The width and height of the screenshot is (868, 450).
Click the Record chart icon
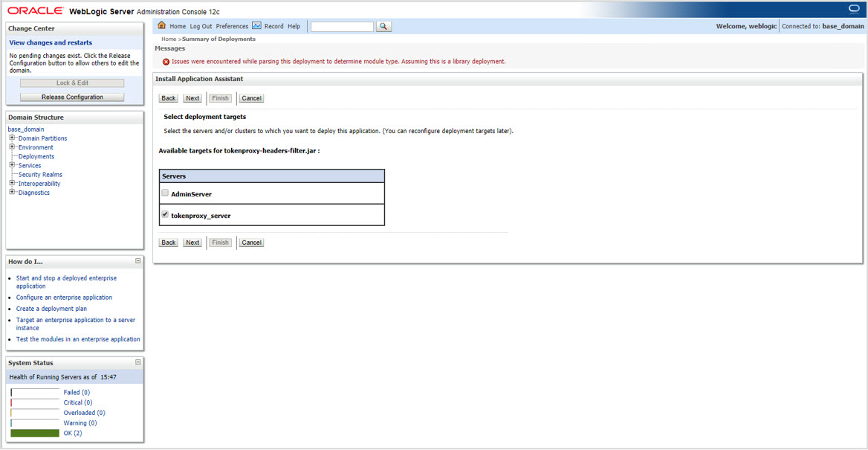(x=256, y=25)
